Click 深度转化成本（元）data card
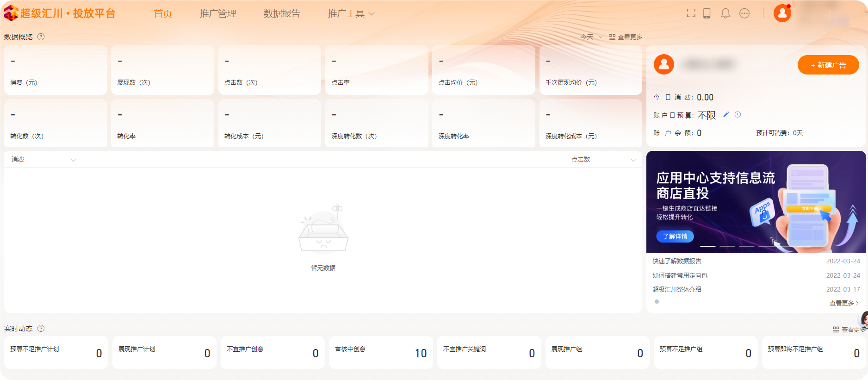 (591, 124)
